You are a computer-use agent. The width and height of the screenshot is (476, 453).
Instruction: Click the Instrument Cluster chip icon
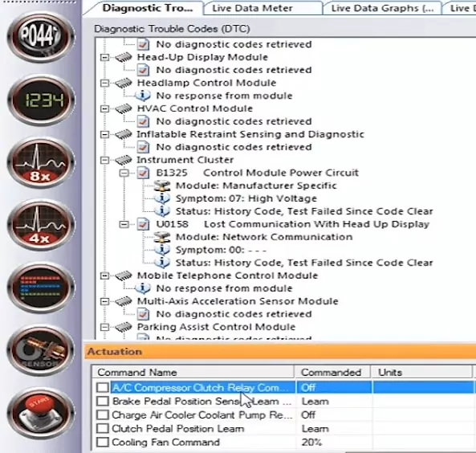124,160
